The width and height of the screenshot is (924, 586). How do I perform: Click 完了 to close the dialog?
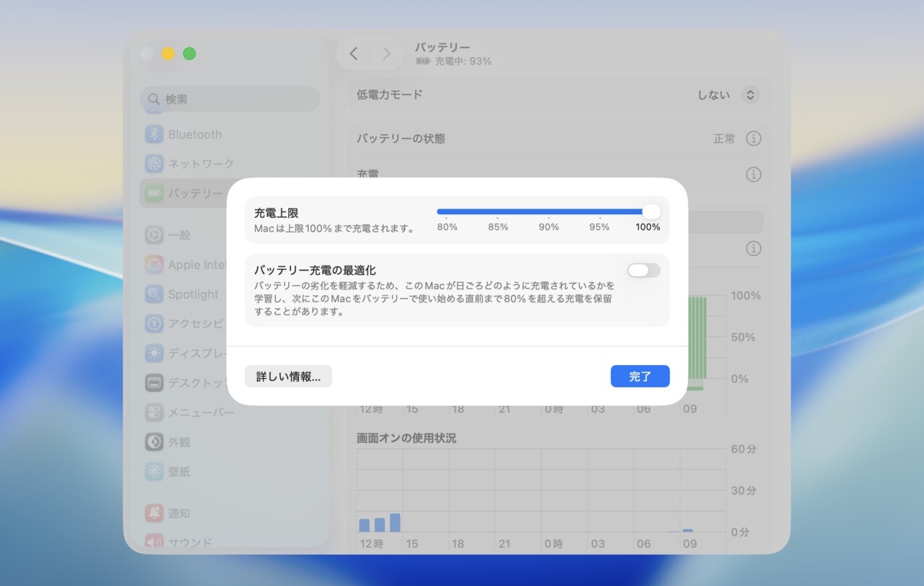point(640,377)
